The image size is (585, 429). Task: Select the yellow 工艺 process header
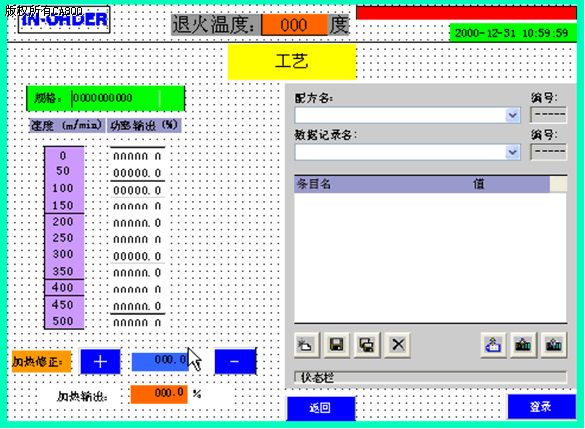pyautogui.click(x=292, y=62)
